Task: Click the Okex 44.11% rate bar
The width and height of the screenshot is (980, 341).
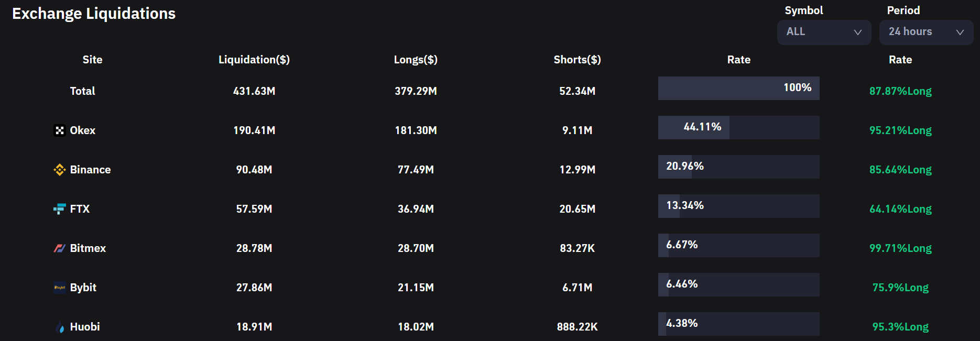Action: (738, 127)
